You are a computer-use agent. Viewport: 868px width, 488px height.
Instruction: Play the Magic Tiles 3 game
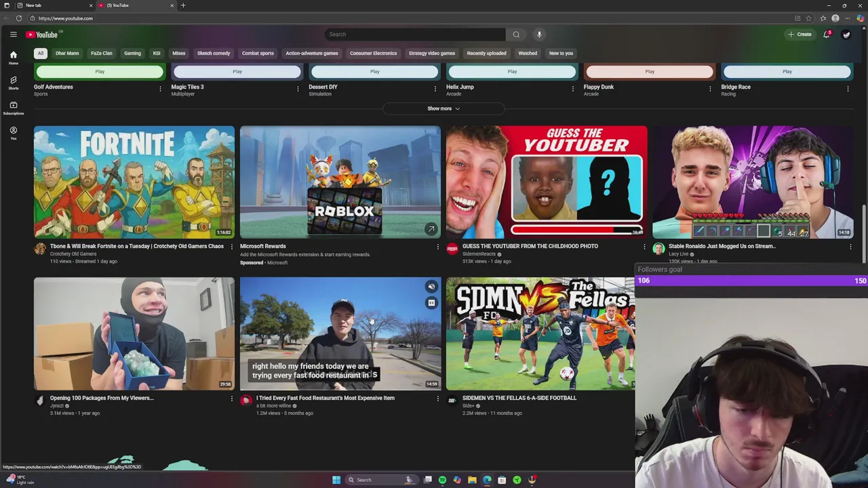click(x=237, y=72)
